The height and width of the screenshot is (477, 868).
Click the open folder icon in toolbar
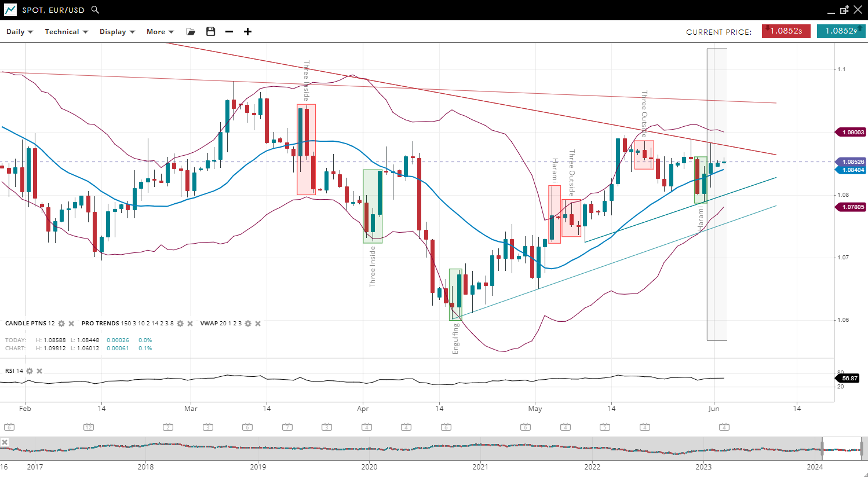pos(191,32)
